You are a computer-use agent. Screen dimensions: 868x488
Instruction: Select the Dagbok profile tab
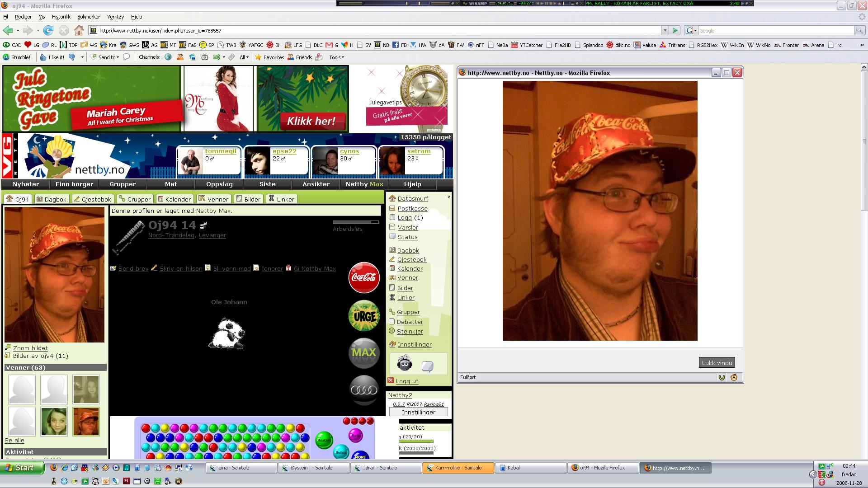point(52,199)
